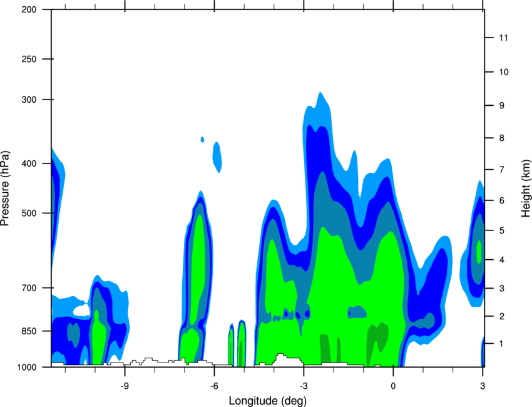Image resolution: width=532 pixels, height=407 pixels.
Task: Pick the 9 km height label
Action: click(502, 106)
